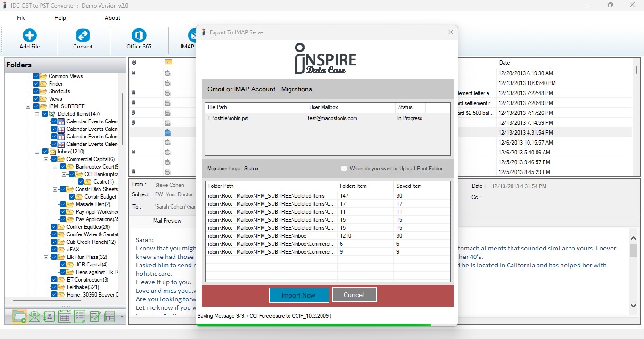
Task: Uncheck the IPM_SUBTREE checkbox
Action: pos(36,106)
